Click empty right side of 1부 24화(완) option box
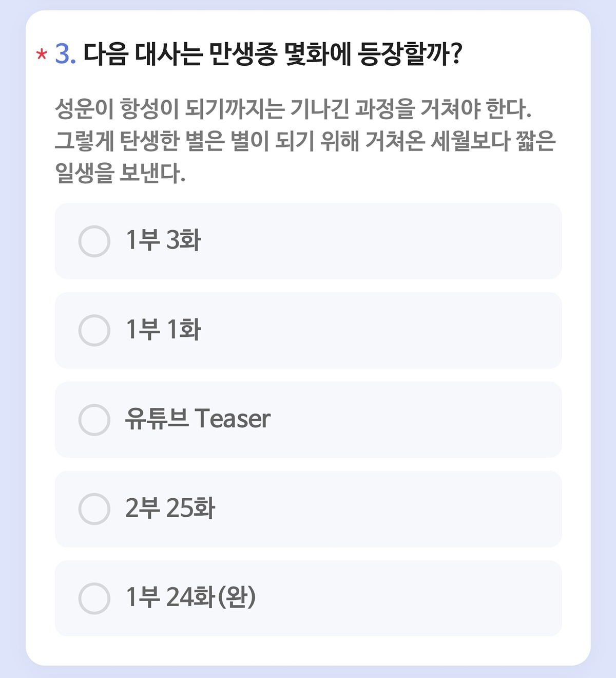The height and width of the screenshot is (678, 616). [436, 598]
